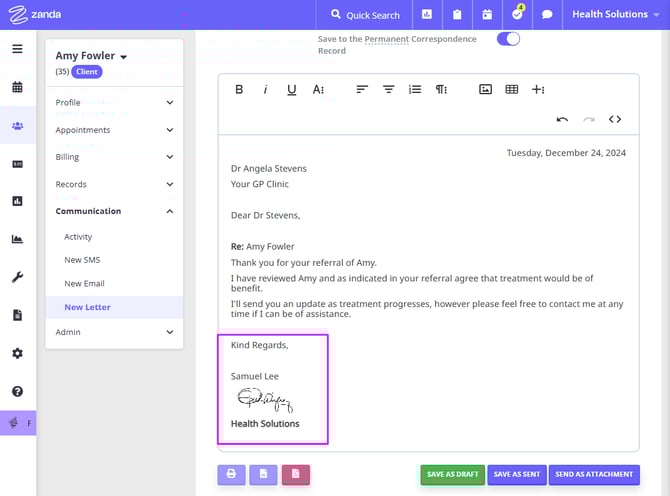Click the print button below the letter
The width and height of the screenshot is (670, 496).
point(231,474)
